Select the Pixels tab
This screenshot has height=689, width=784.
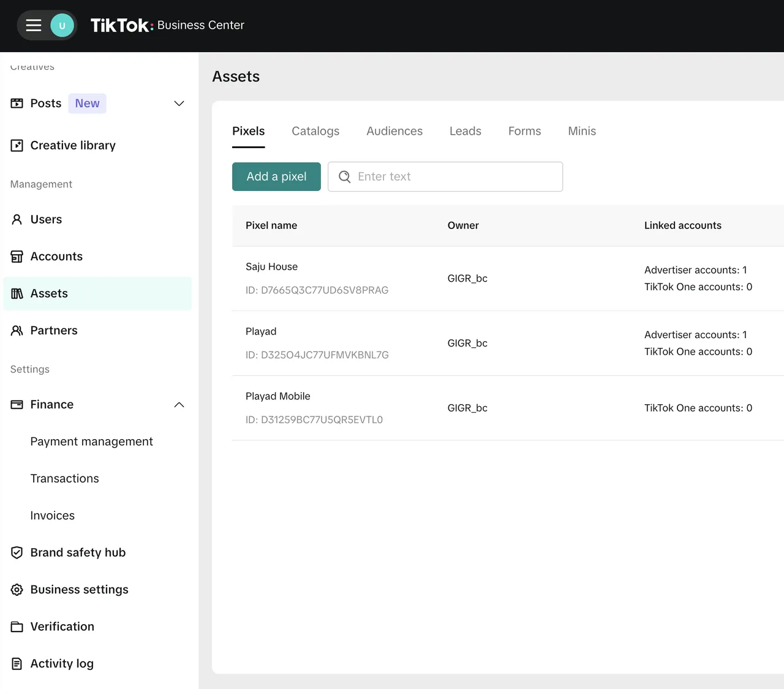click(249, 131)
